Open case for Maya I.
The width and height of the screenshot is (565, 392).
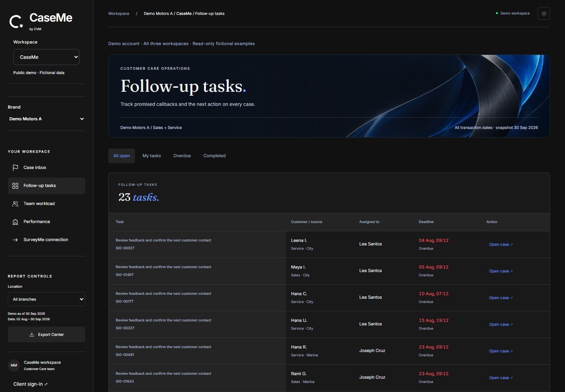coord(501,271)
